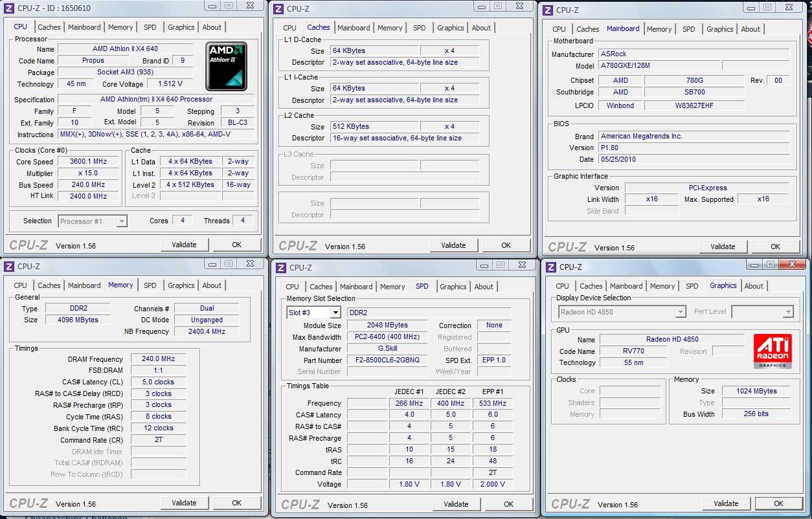The width and height of the screenshot is (812, 519).
Task: Click the Core Speed value 3600.1 MHz
Action: pyautogui.click(x=88, y=162)
